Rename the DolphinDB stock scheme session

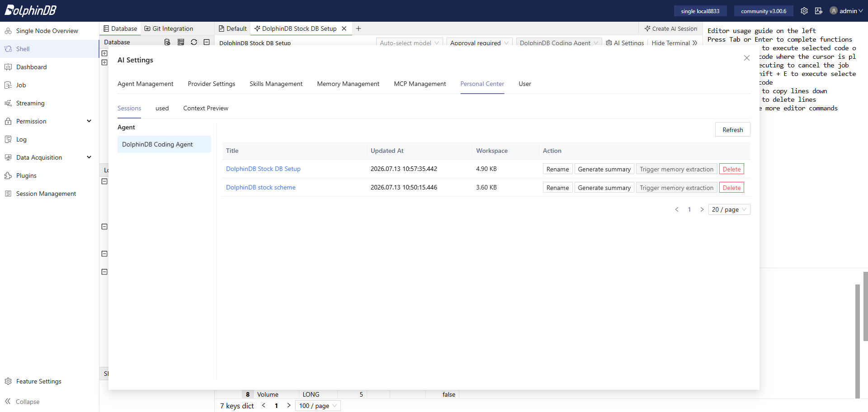[558, 188]
